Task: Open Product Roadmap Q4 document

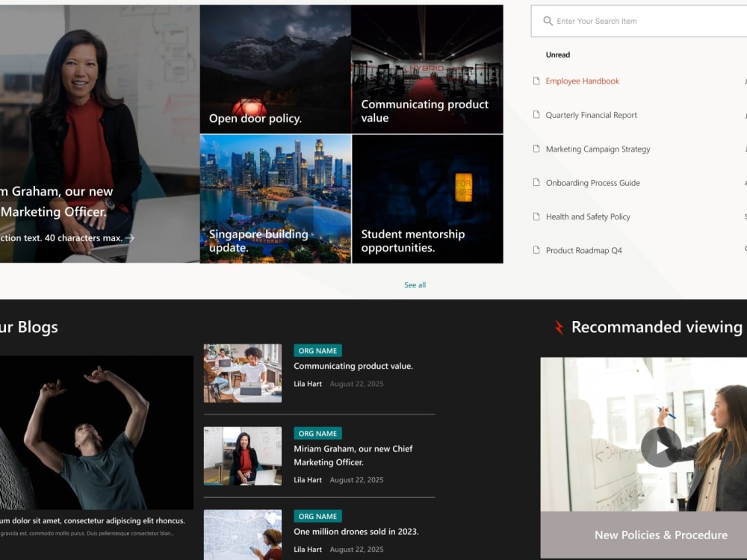Action: pyautogui.click(x=583, y=250)
